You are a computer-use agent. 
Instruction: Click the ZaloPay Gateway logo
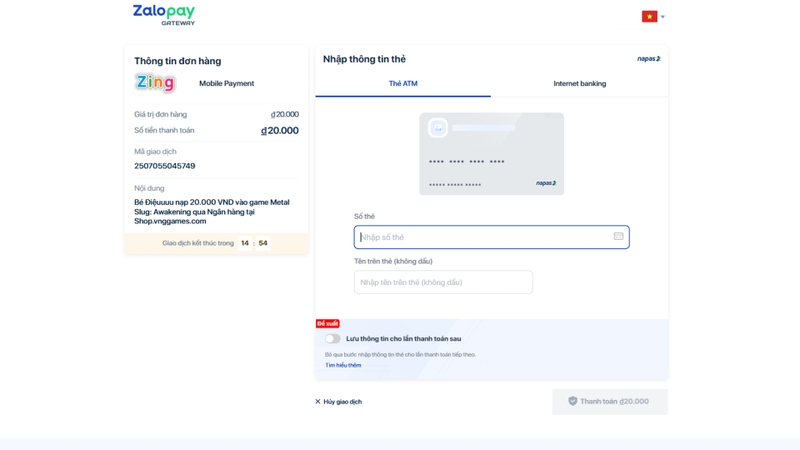click(164, 15)
